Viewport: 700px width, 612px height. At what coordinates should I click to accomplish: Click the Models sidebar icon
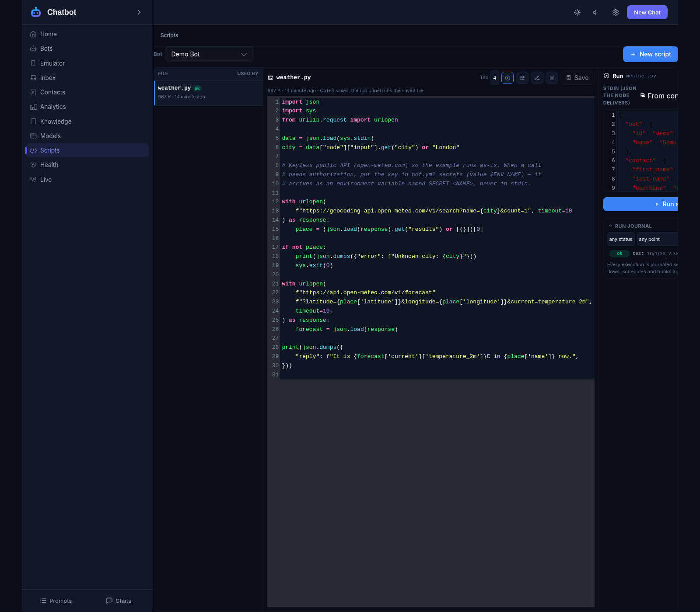pyautogui.click(x=33, y=136)
